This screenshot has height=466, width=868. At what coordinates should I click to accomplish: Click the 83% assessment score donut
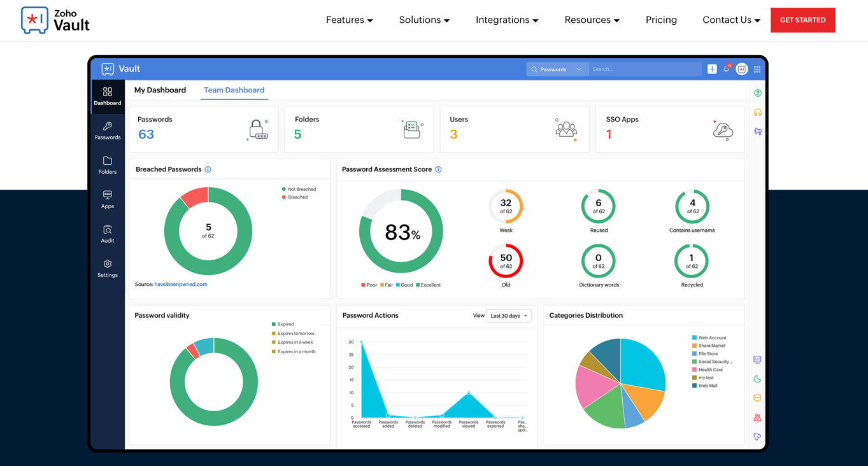coord(401,231)
